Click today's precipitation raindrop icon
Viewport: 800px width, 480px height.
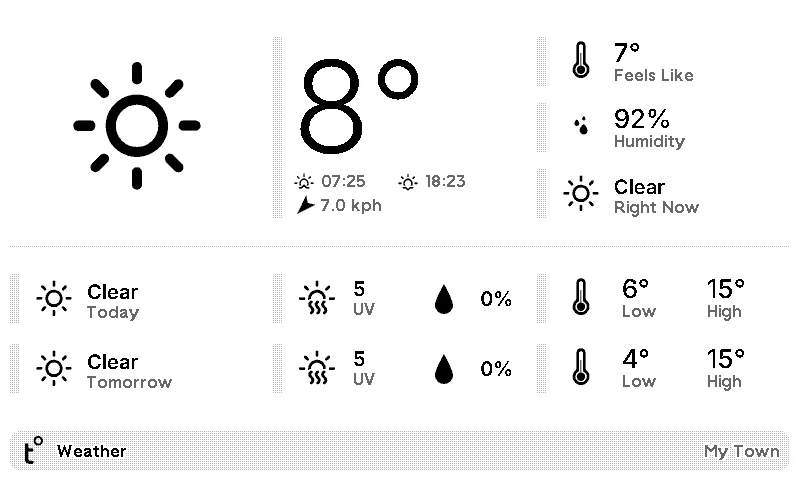coord(443,299)
